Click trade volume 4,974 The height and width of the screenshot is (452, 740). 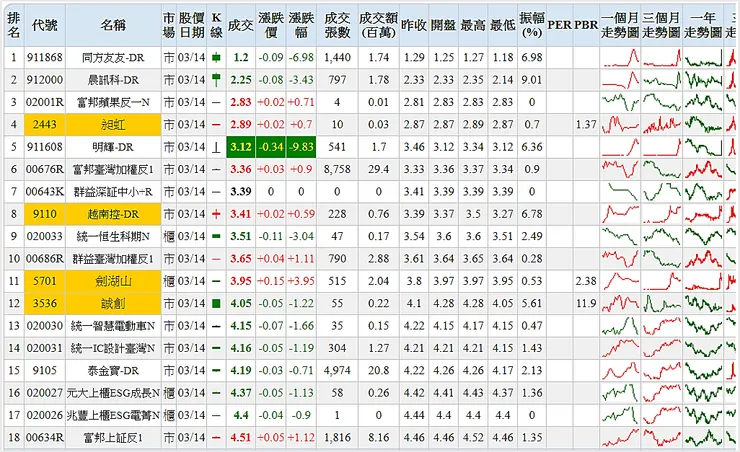[337, 370]
